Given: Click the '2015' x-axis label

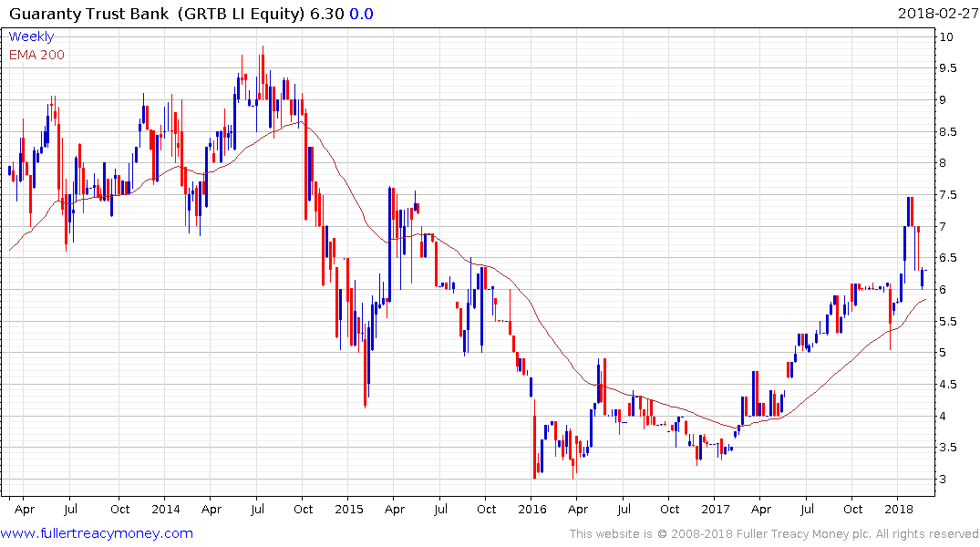Looking at the screenshot, I should pyautogui.click(x=349, y=509).
